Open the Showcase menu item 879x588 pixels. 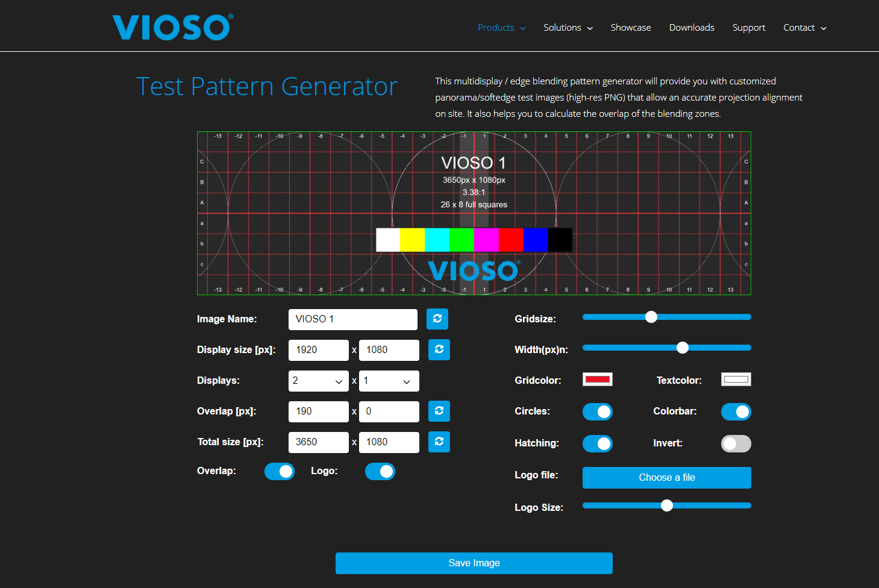pyautogui.click(x=630, y=27)
